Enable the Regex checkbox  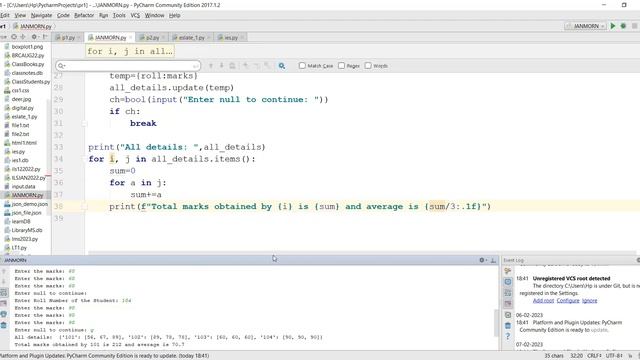tap(341, 65)
